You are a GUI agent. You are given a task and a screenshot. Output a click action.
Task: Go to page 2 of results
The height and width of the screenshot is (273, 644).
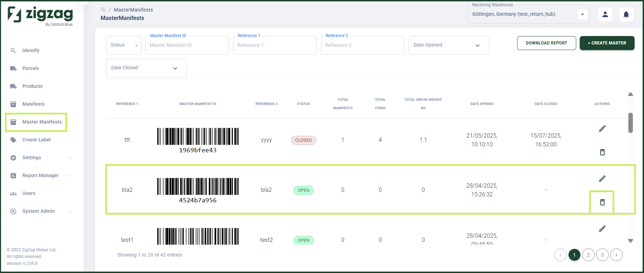tap(588, 255)
